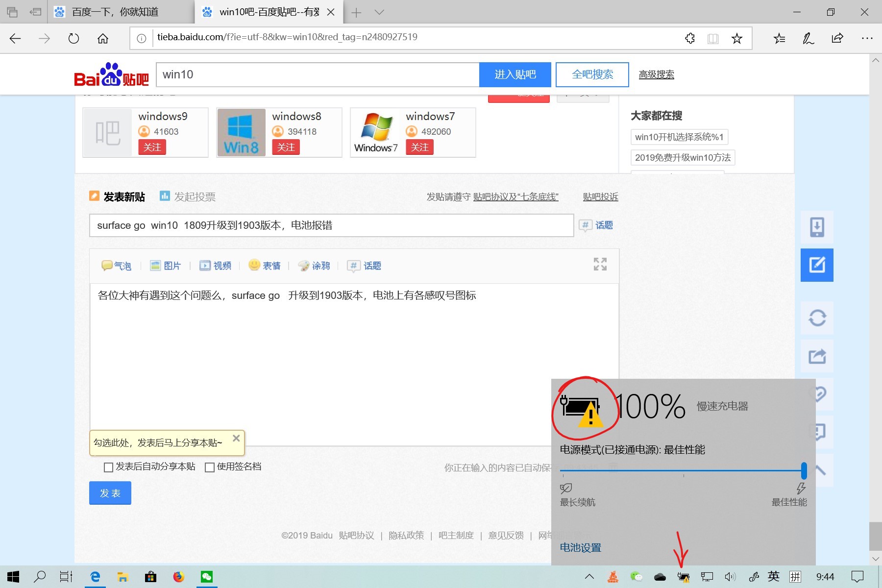The image size is (882, 588).
Task: Open the 涂鸦 doodle tool
Action: [x=314, y=266]
